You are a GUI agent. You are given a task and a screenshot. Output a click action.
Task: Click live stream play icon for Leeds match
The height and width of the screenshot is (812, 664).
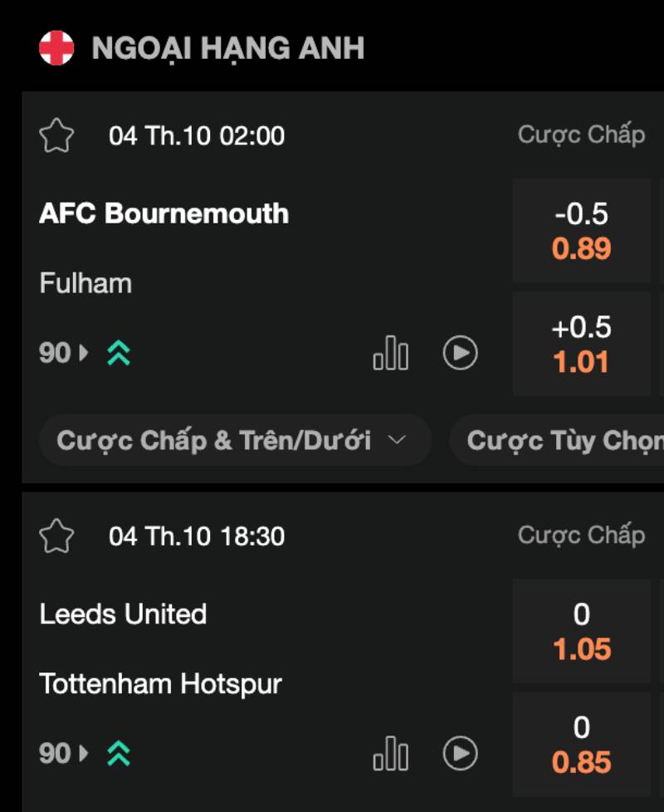[x=459, y=753]
